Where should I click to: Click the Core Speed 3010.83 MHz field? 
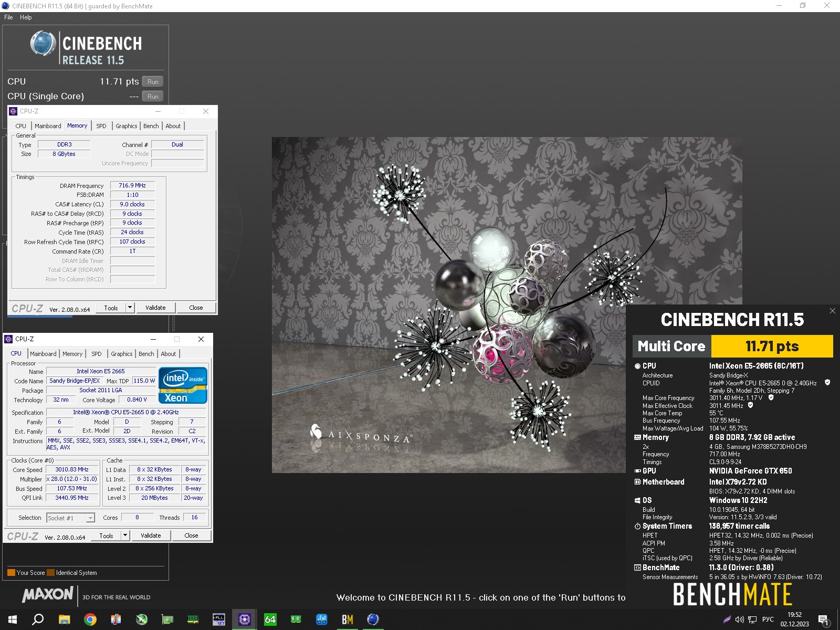click(72, 469)
